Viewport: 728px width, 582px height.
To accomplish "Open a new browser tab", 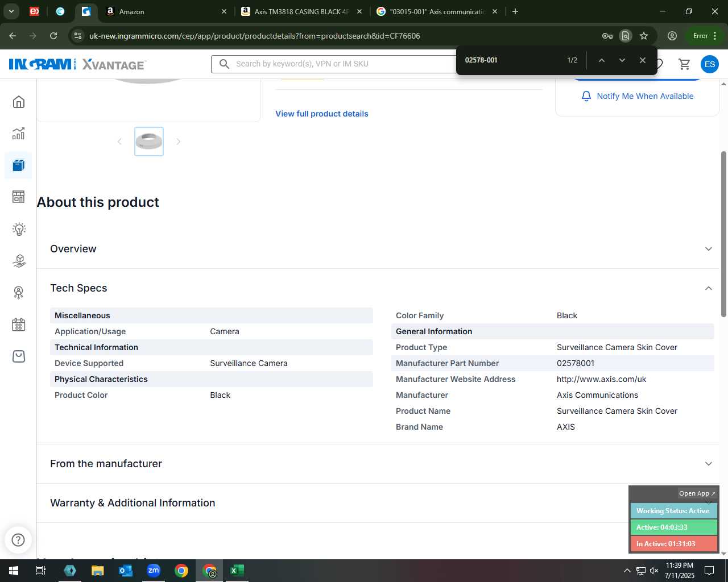I will (515, 11).
